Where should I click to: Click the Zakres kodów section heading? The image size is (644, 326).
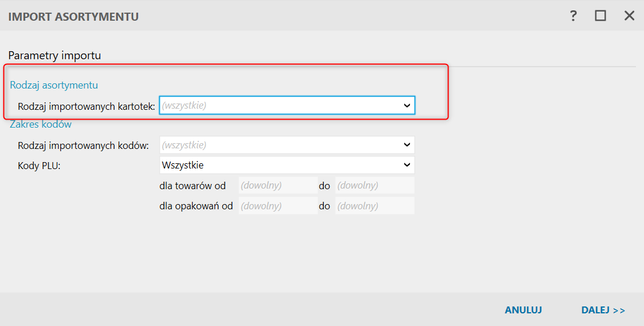tap(41, 124)
